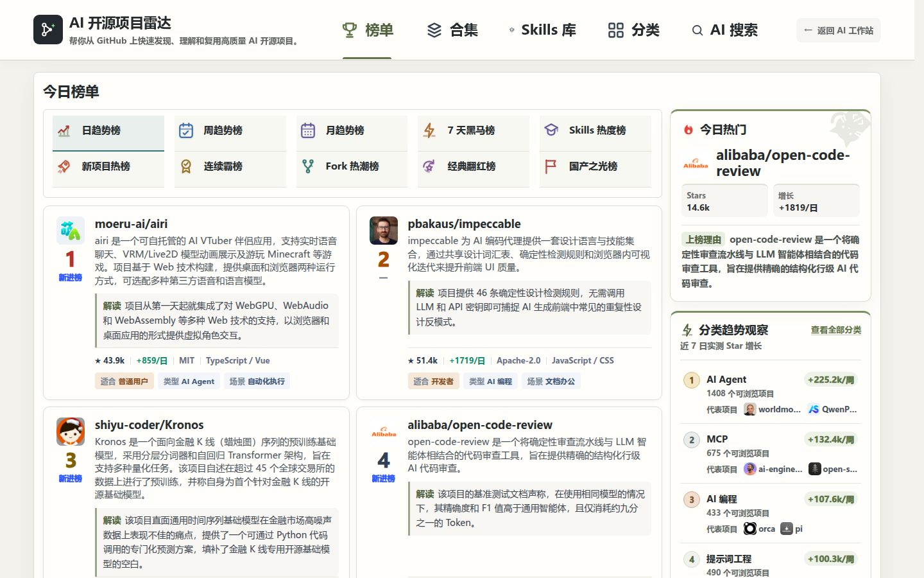Screen dimensions: 924x578
Task: Click the calendar icon of 月趋势榜
Action: (308, 130)
